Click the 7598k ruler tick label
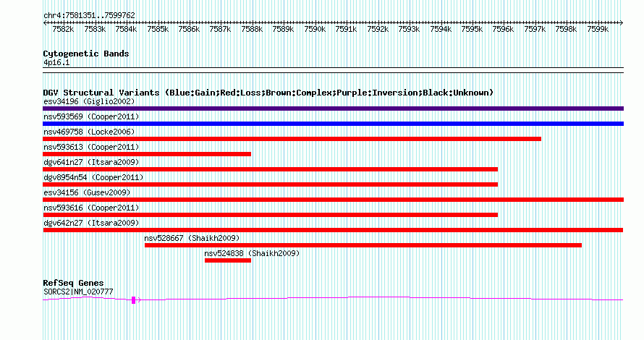The width and height of the screenshot is (644, 340). (x=566, y=29)
